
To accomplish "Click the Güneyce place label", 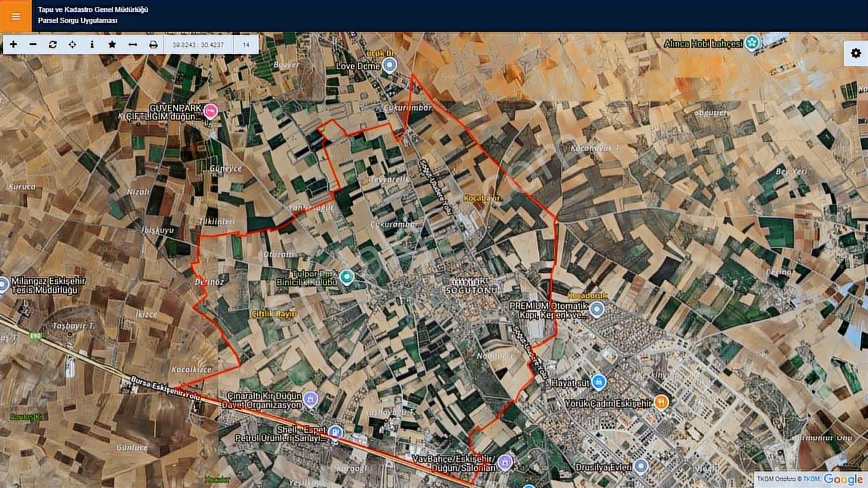I will [226, 168].
